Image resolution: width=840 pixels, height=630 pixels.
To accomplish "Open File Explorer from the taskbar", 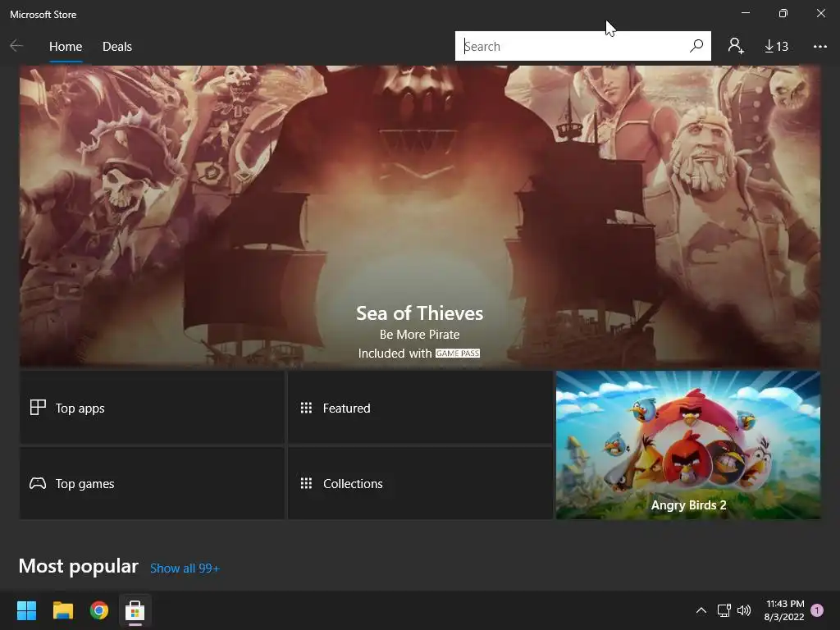I will pos(62,610).
